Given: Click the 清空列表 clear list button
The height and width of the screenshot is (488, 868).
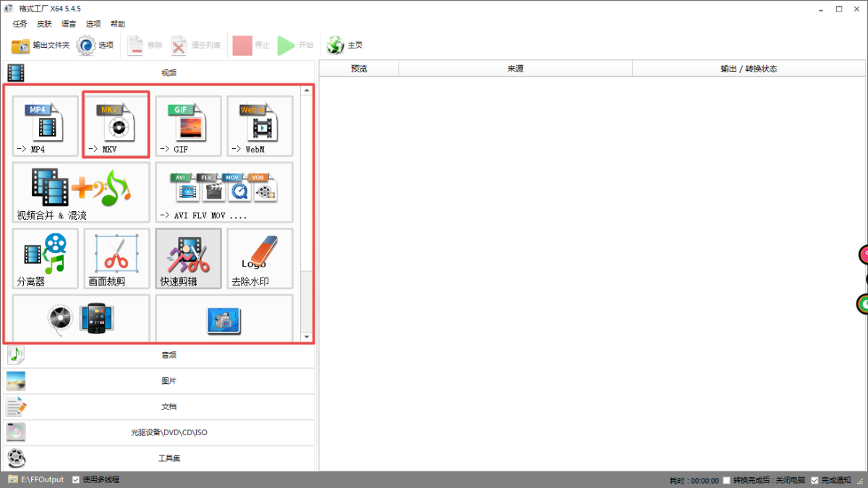Looking at the screenshot, I should click(x=196, y=46).
